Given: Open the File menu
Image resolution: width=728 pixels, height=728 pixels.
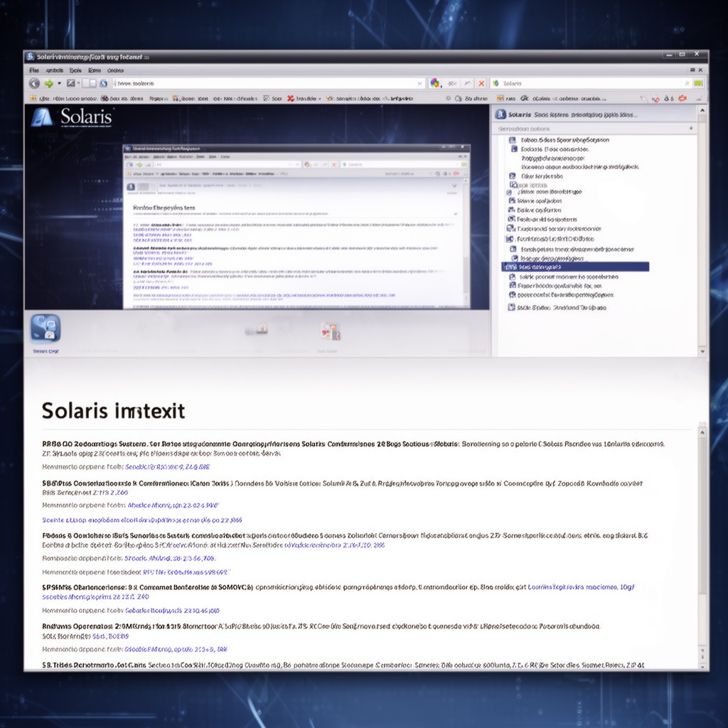Looking at the screenshot, I should 34,70.
